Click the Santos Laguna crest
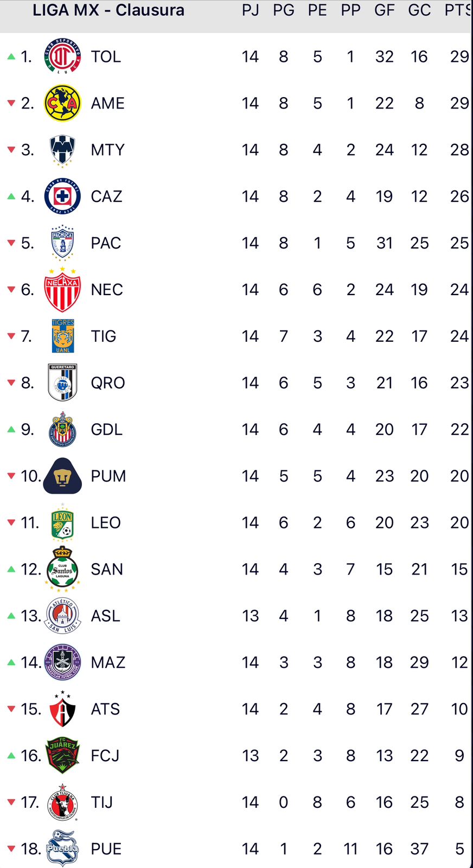The image size is (473, 868). [x=62, y=569]
